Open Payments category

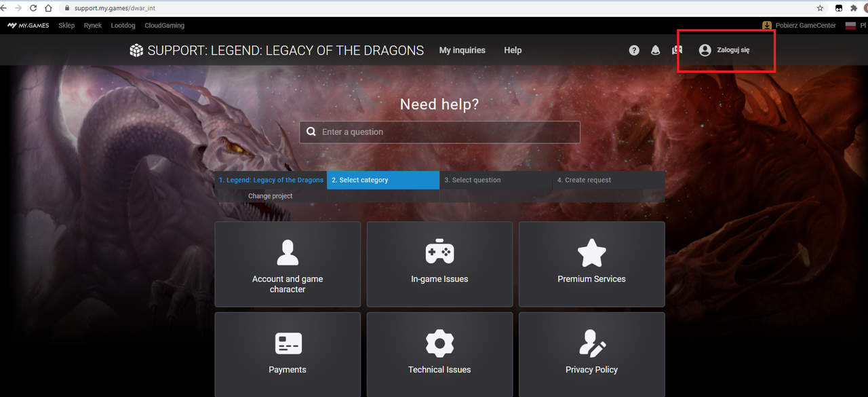click(x=288, y=354)
